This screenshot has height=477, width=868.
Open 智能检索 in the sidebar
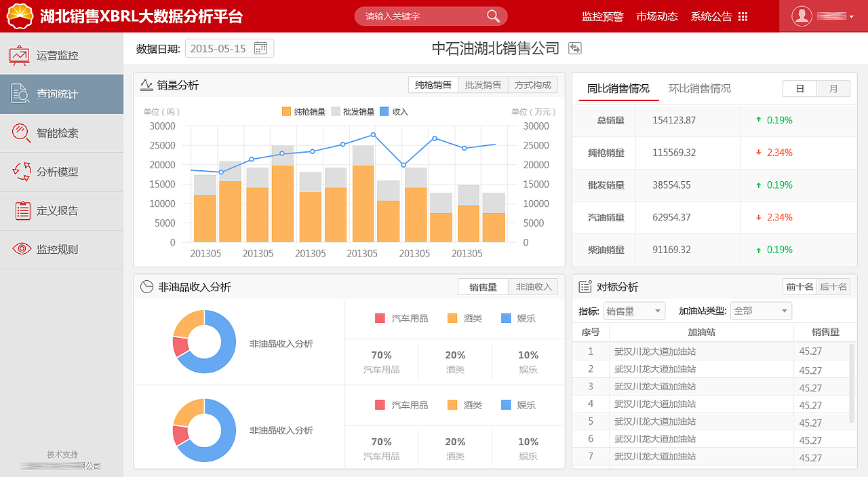point(62,133)
